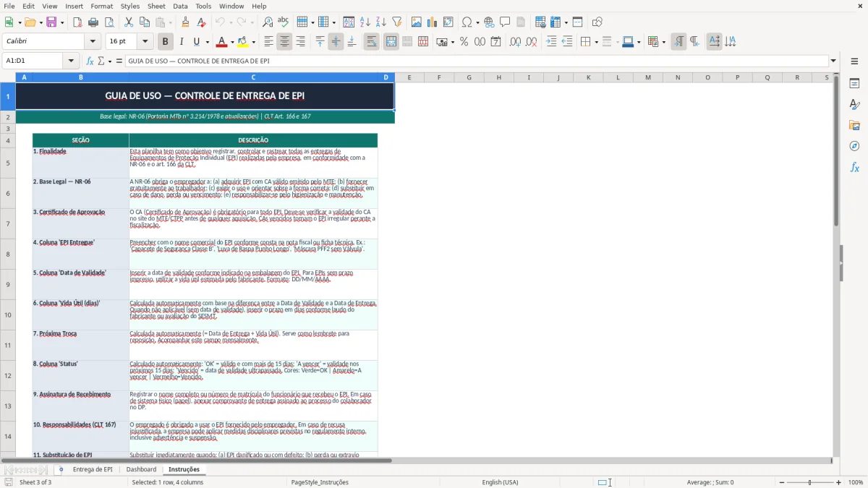
Task: Toggle center horizontal alignment
Action: (x=284, y=42)
